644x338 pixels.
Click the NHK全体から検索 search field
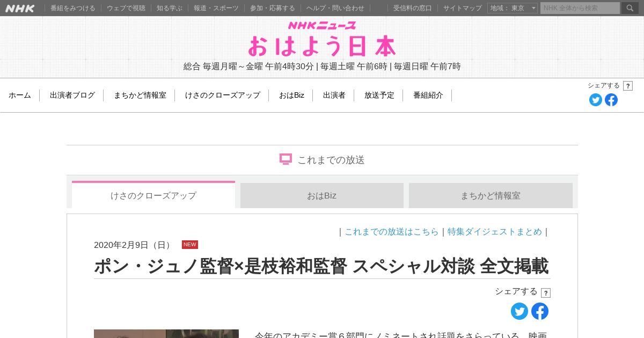580,8
